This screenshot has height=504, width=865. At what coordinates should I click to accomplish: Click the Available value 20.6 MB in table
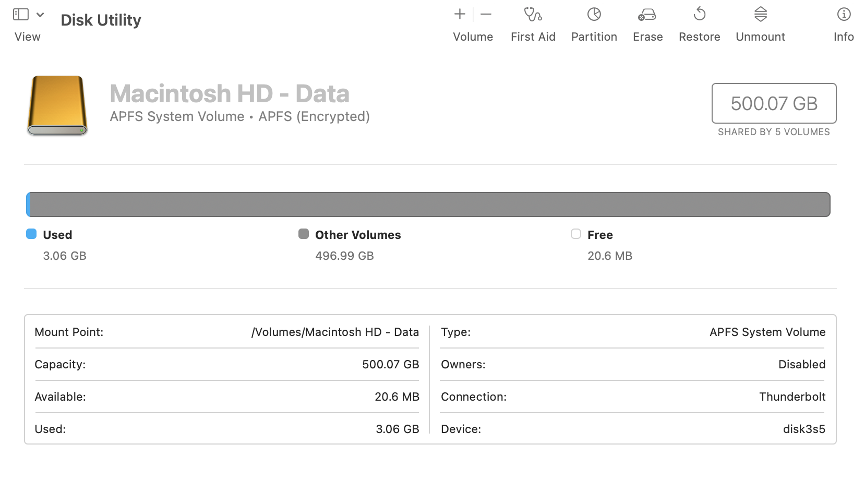click(x=397, y=397)
